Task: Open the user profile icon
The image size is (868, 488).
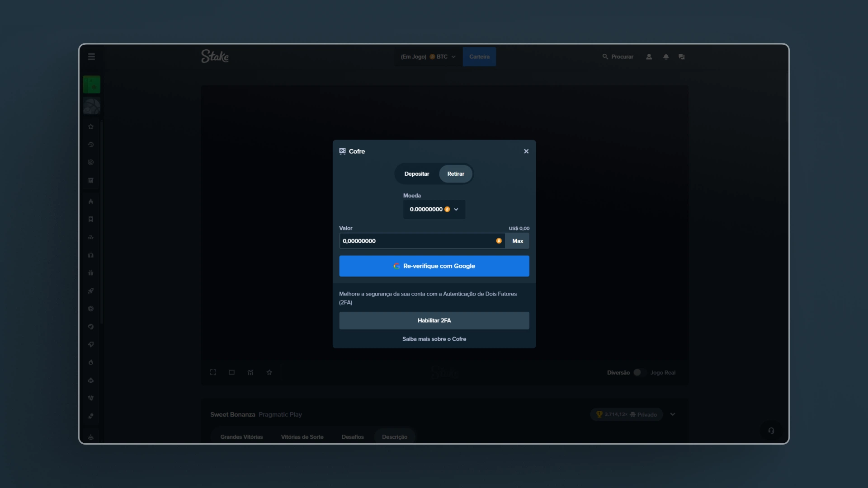Action: coord(649,56)
